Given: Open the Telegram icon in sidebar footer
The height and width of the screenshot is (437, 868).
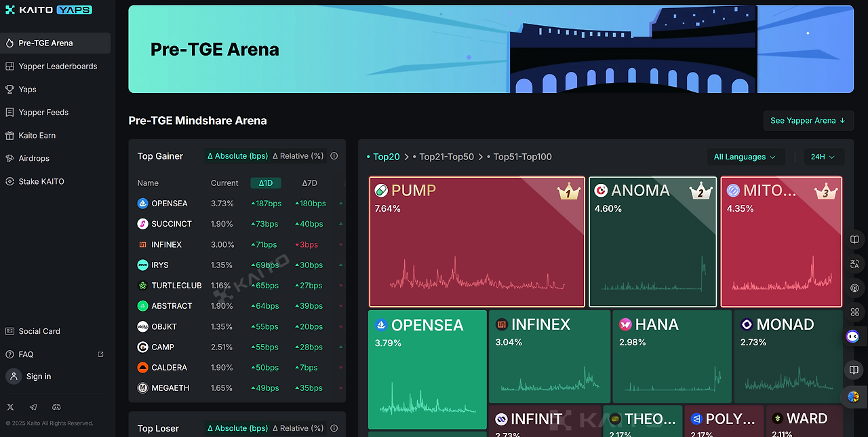Looking at the screenshot, I should (33, 407).
